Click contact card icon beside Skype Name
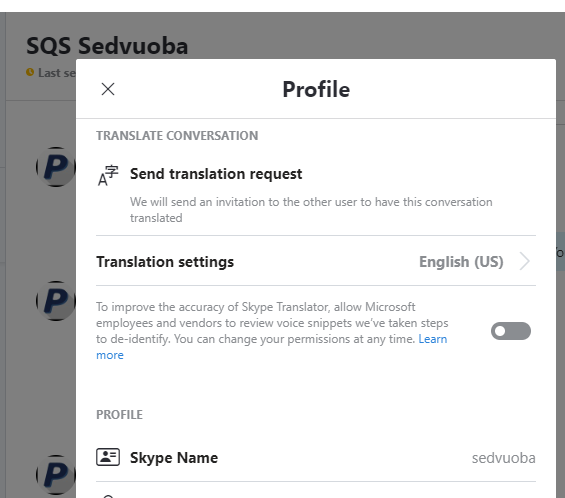Screen dimensions: 565x498 [108, 457]
